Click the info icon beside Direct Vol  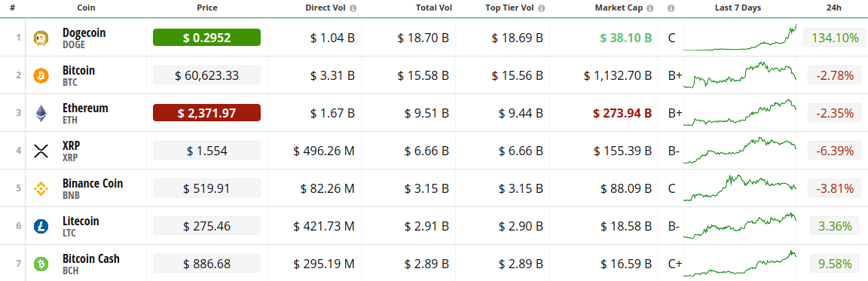click(x=353, y=8)
